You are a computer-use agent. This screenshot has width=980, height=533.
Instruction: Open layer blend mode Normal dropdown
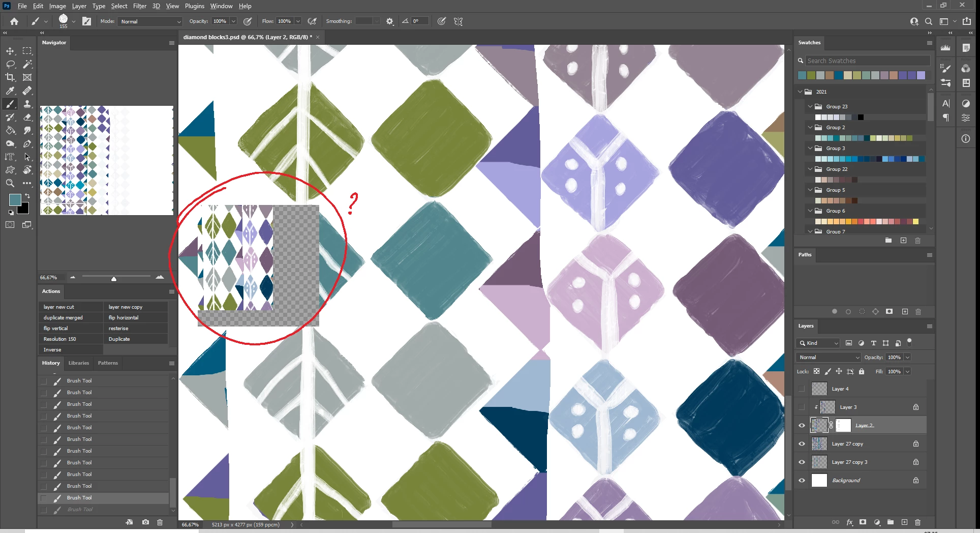coord(829,358)
